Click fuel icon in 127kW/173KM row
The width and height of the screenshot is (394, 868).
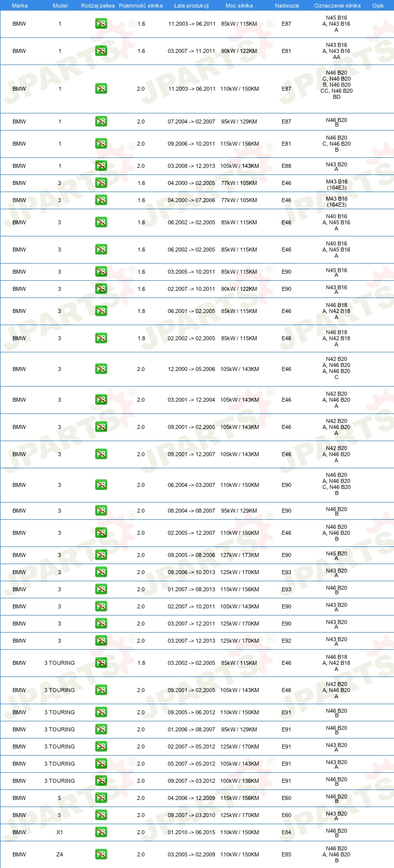pos(101,555)
